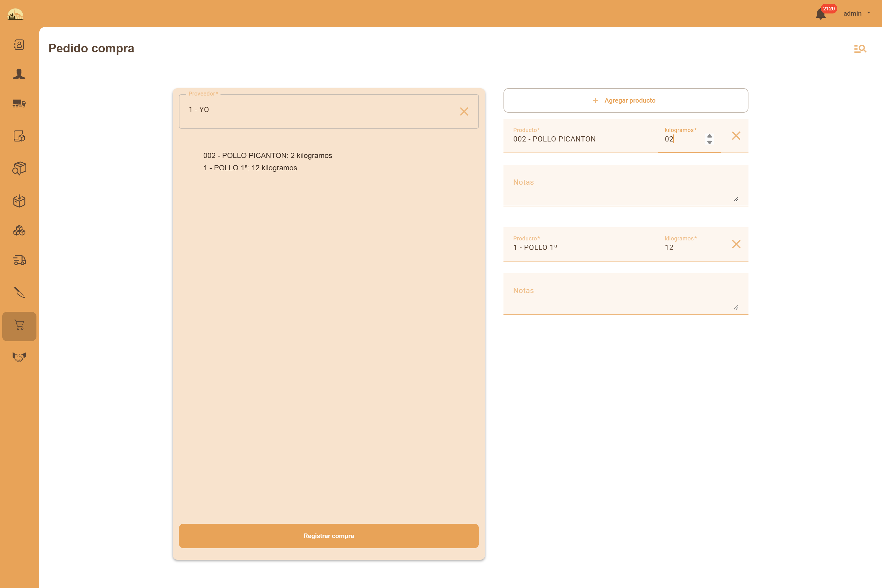Click the notification bell icon
Image resolution: width=882 pixels, height=588 pixels.
click(x=820, y=14)
